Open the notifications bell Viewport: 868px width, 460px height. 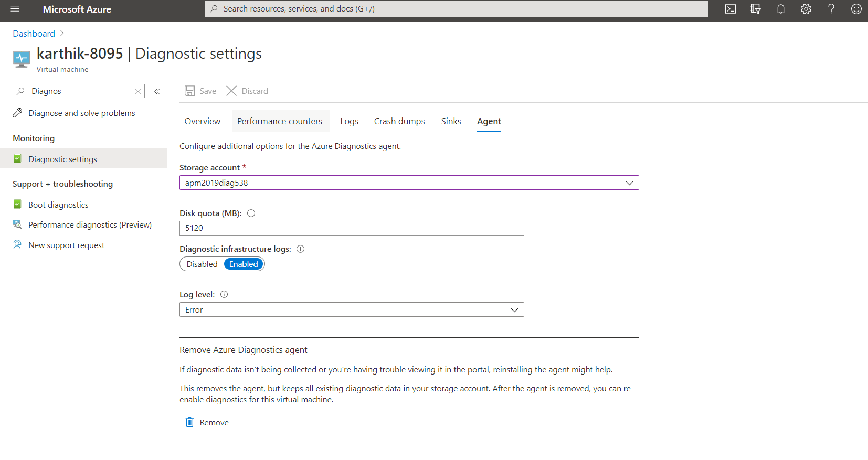pyautogui.click(x=780, y=9)
